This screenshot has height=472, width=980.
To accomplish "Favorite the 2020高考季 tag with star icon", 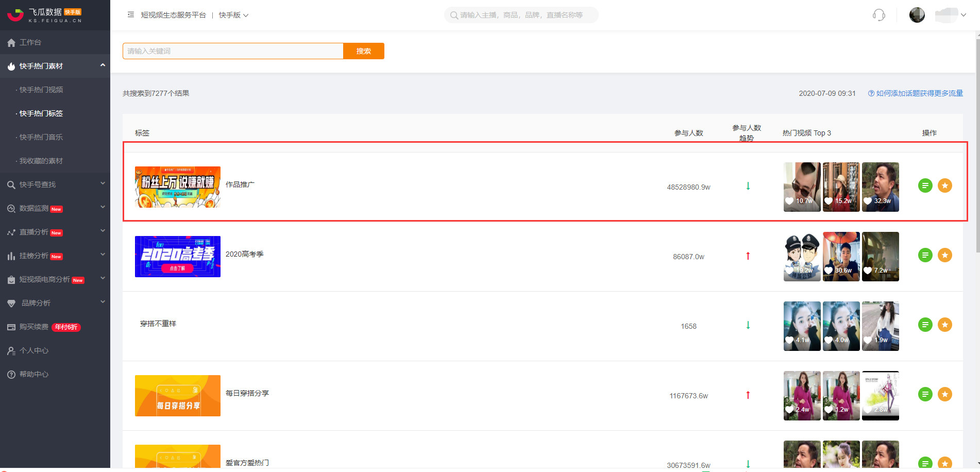I will (944, 255).
